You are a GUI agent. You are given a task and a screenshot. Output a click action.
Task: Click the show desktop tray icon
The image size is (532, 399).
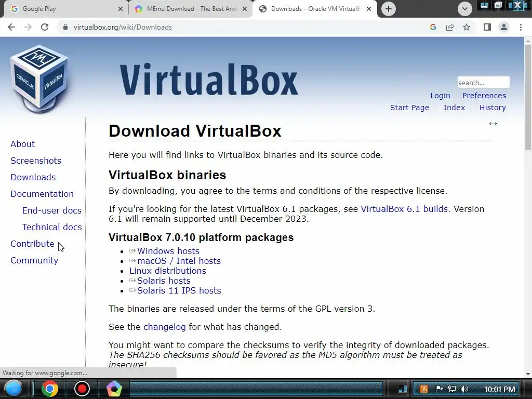tap(403, 389)
